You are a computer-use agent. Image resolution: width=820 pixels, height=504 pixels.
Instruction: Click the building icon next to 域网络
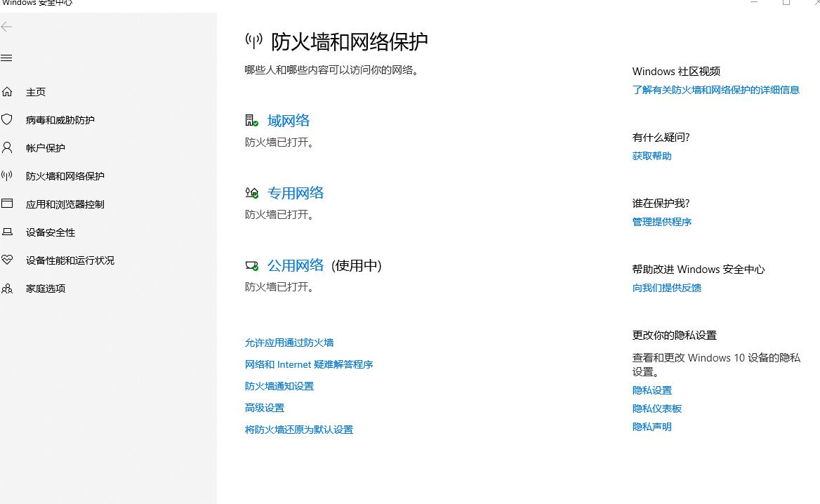click(x=251, y=121)
